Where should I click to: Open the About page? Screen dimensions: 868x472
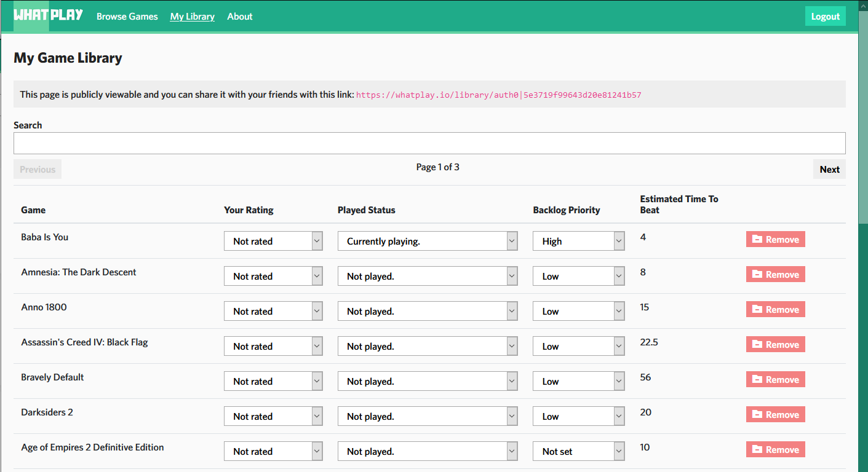[x=240, y=17]
